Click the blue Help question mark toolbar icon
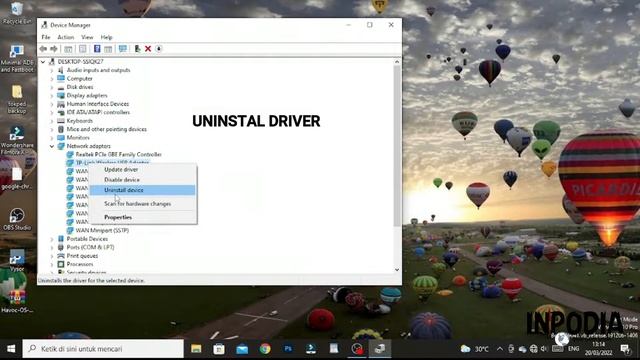This screenshot has width=640, height=360. [97, 49]
